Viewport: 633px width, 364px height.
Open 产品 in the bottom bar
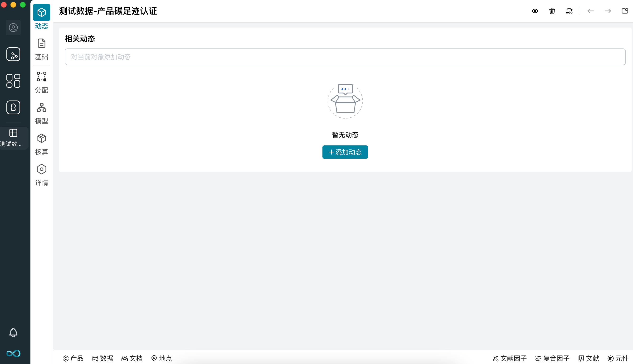[73, 358]
